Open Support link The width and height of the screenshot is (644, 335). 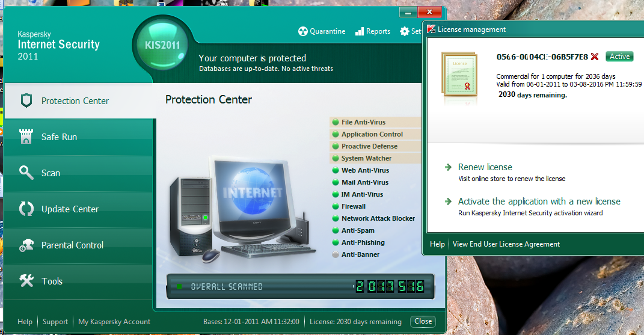pos(55,322)
